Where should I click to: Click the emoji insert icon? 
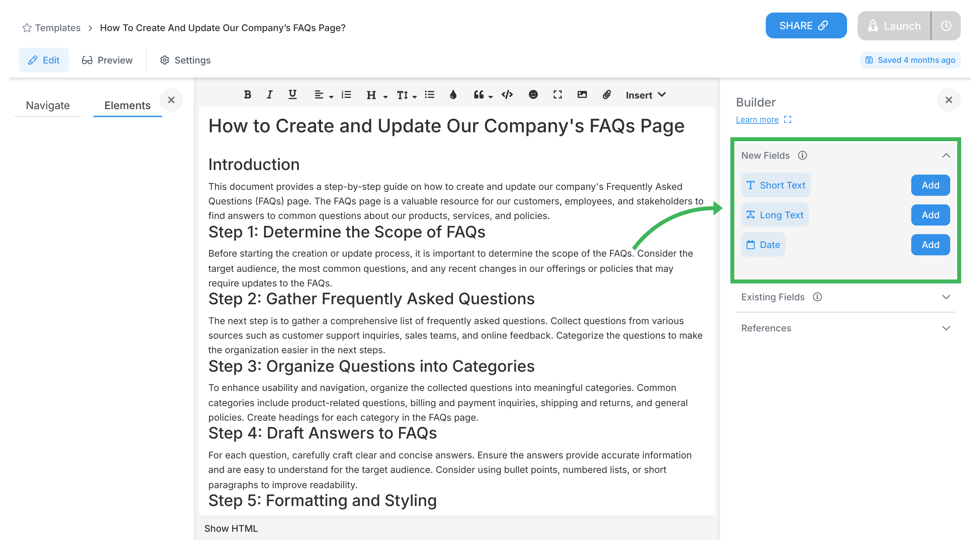coord(532,94)
